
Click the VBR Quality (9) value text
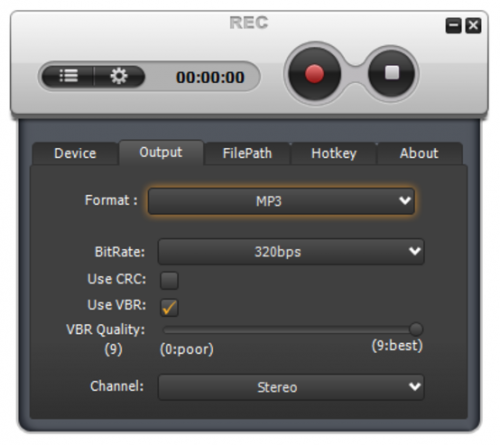[113, 349]
